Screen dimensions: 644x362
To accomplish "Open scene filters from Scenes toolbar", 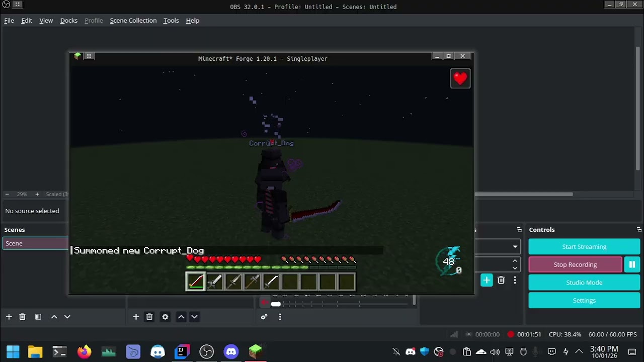I will (x=38, y=317).
